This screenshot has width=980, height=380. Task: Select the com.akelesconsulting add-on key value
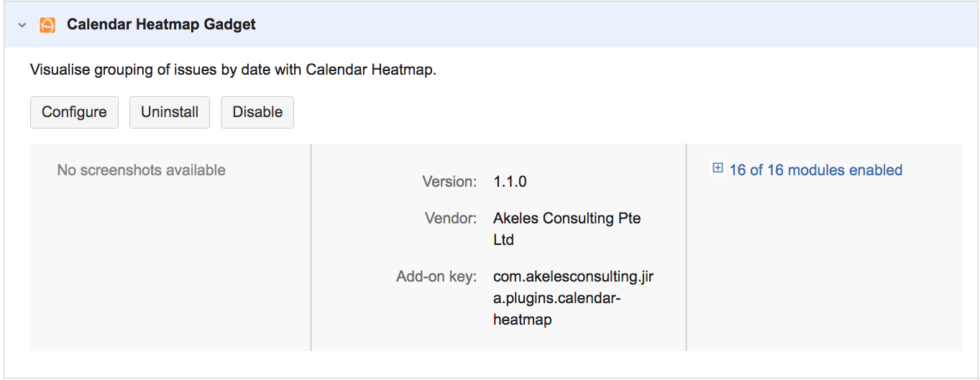tap(573, 277)
